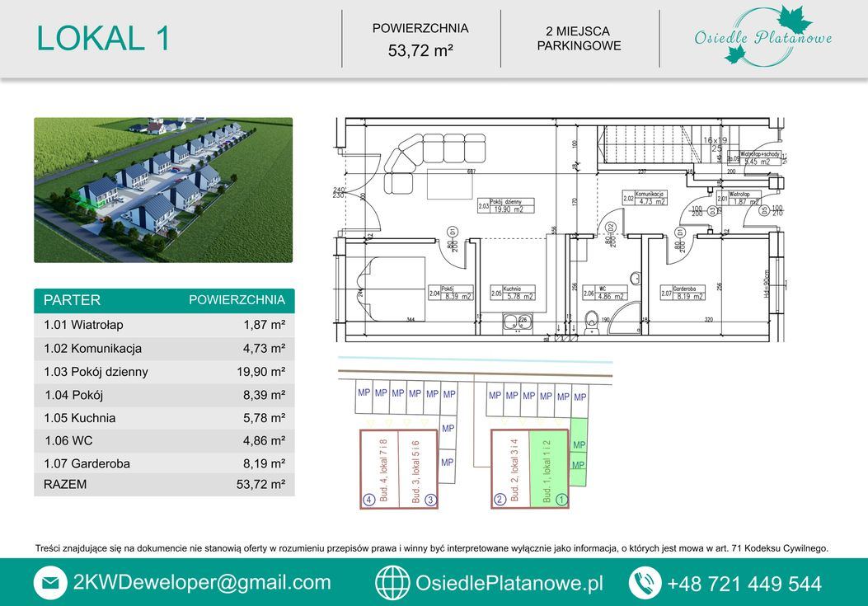Image resolution: width=868 pixels, height=606 pixels.
Task: Click phone number +48 721 449 544
Action: [744, 584]
